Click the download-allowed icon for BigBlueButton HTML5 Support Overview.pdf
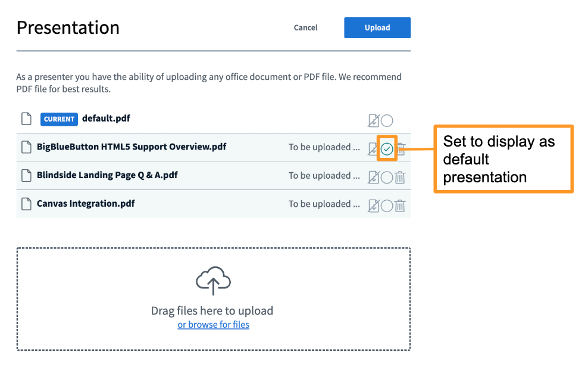The height and width of the screenshot is (370, 588). [373, 149]
